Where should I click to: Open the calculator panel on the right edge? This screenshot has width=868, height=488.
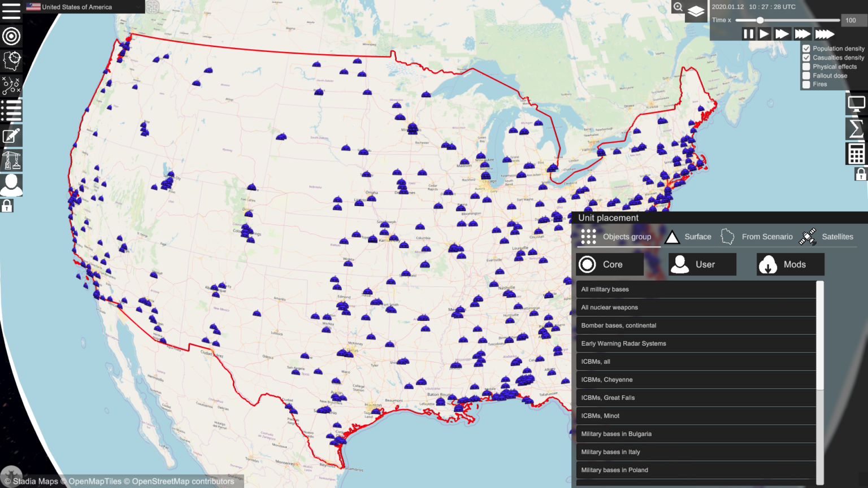tap(856, 153)
